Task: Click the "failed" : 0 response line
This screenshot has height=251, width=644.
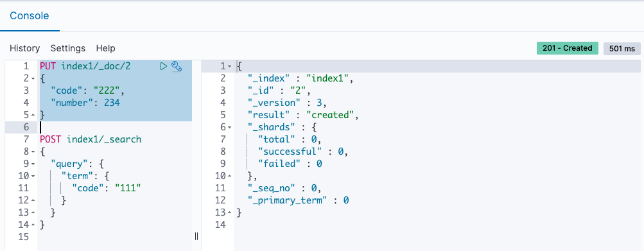Action: click(x=290, y=164)
